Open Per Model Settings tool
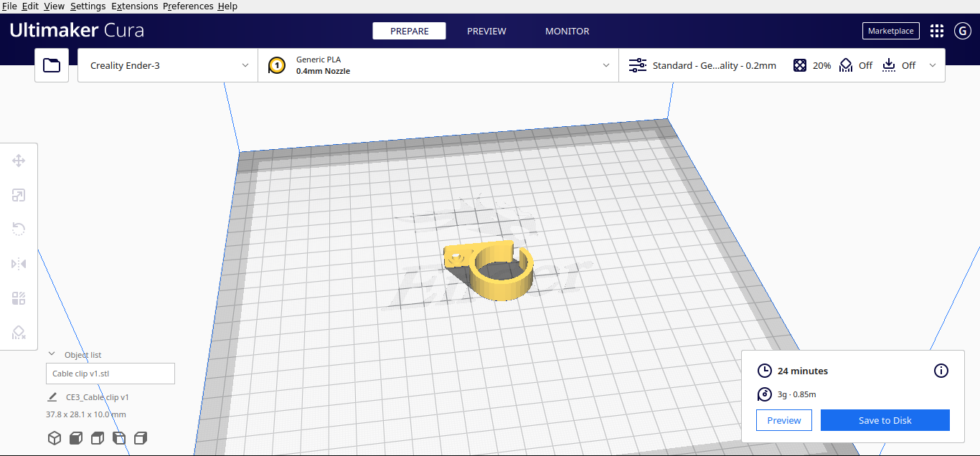The width and height of the screenshot is (980, 456). tap(19, 298)
